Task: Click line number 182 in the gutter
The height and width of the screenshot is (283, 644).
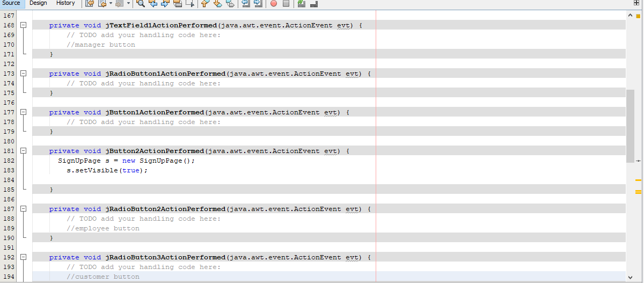Action: pos(9,161)
